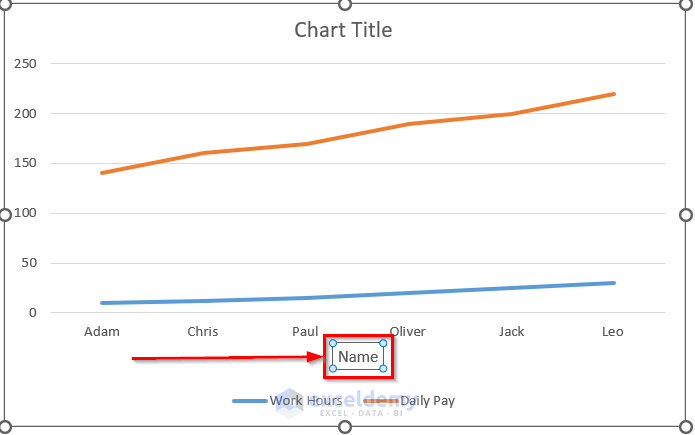Click the Jack category axis label
This screenshot has width=695, height=435.
pyautogui.click(x=511, y=331)
